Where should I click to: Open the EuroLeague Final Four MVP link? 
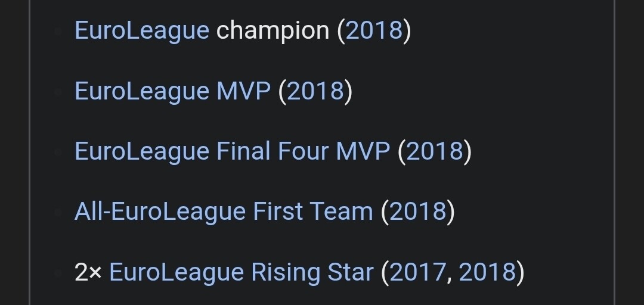[233, 151]
